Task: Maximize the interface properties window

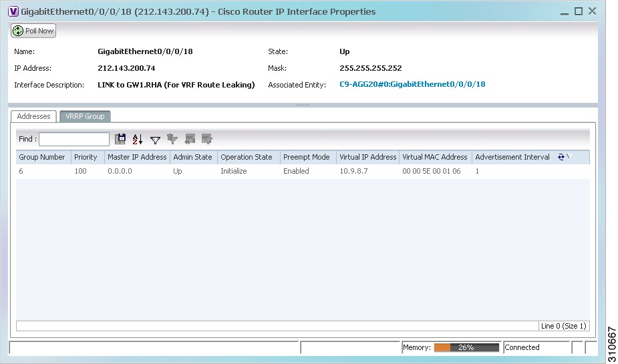Action: click(x=578, y=11)
